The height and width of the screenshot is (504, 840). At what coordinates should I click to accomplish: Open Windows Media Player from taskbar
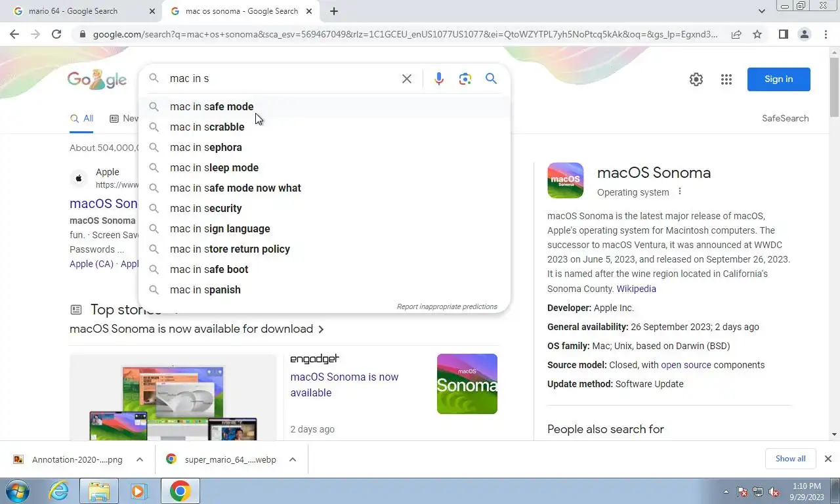pos(138,491)
